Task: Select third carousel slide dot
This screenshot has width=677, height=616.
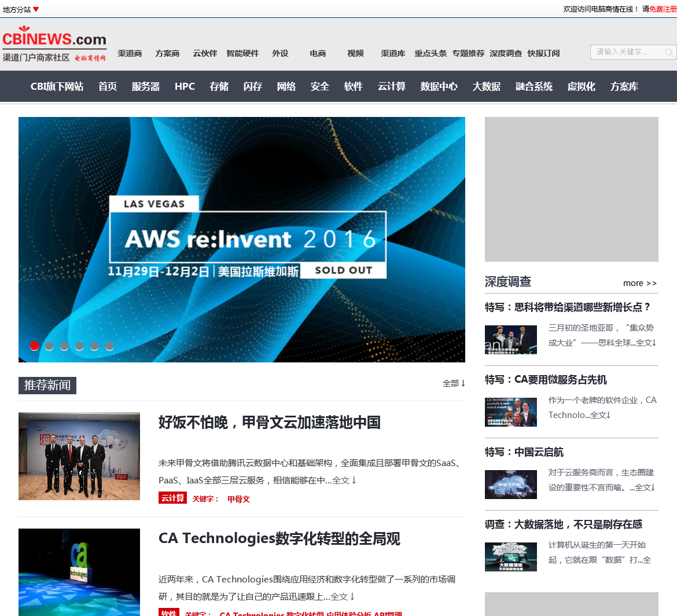Action: [64, 346]
